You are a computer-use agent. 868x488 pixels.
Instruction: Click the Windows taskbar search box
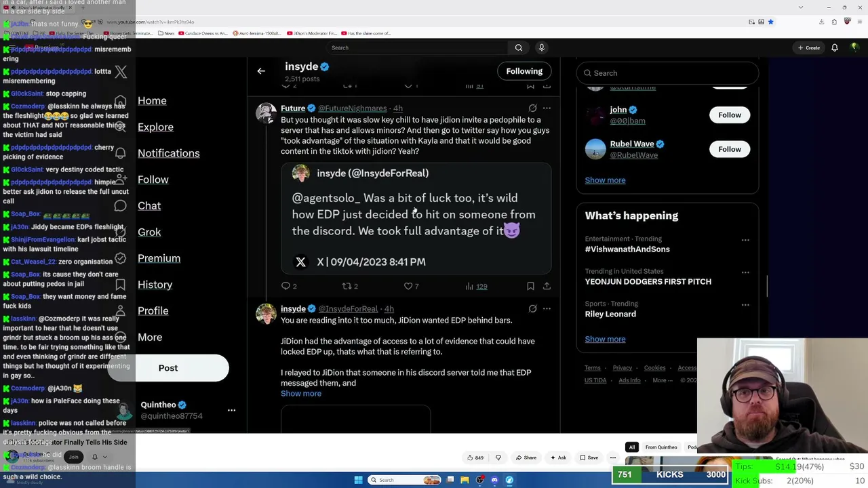(404, 480)
